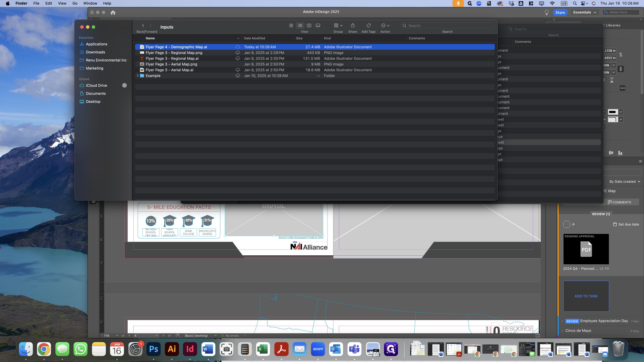The height and width of the screenshot is (362, 644).
Task: Open the File menu
Action: (36, 3)
